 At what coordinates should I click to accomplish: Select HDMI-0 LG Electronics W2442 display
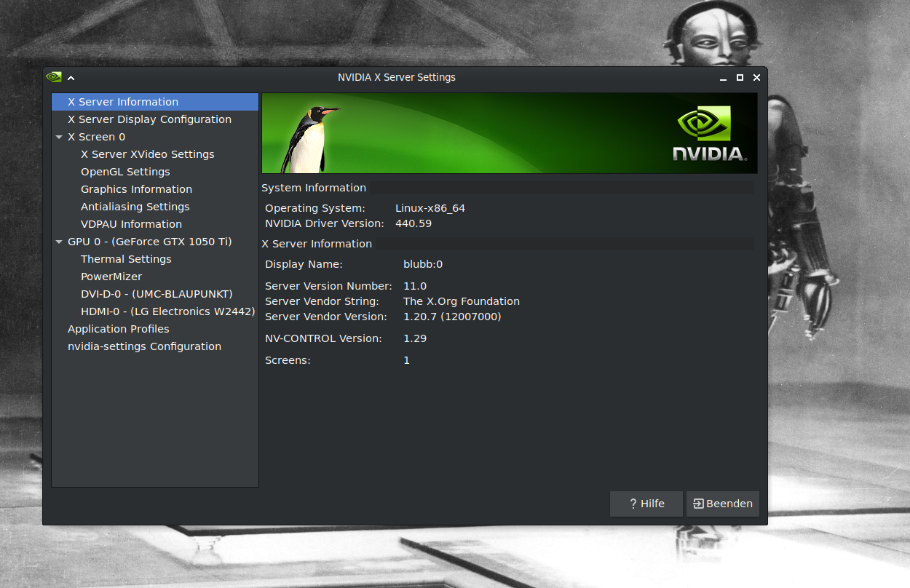[x=167, y=311]
